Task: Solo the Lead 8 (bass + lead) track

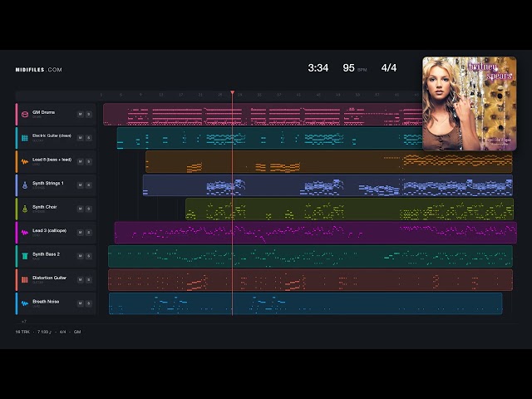Action: 89,161
